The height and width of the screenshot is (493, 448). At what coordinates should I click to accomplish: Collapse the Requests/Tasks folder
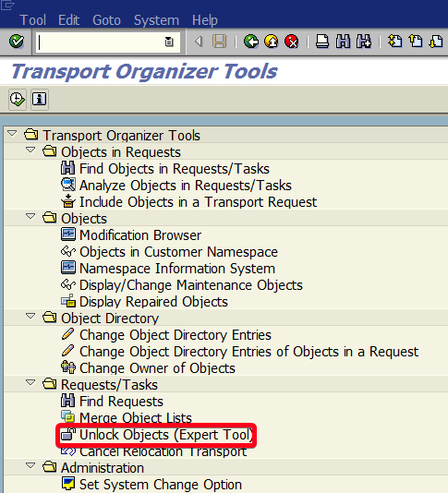tap(30, 382)
